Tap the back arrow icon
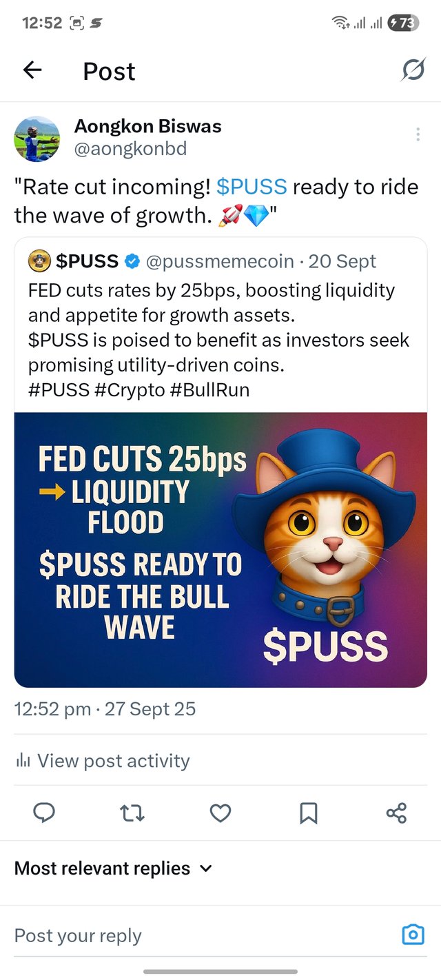 pyautogui.click(x=32, y=70)
